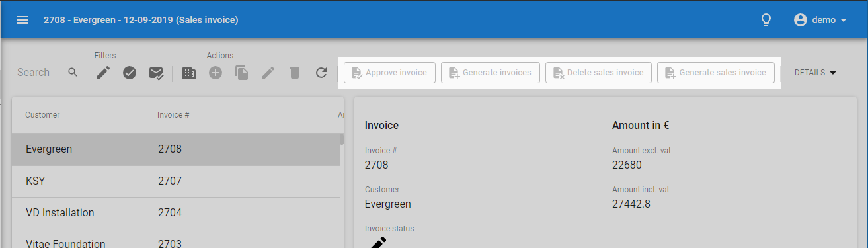This screenshot has width=868, height=248.
Task: Click the edit pencil action icon
Action: pos(268,73)
